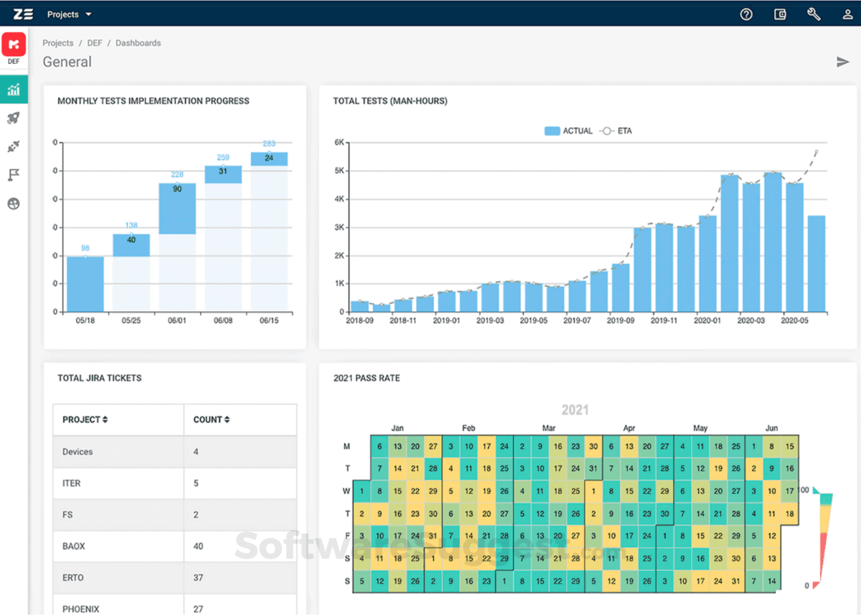Viewport: 861px width, 616px height.
Task: Open the wrench settings icon
Action: click(x=814, y=14)
